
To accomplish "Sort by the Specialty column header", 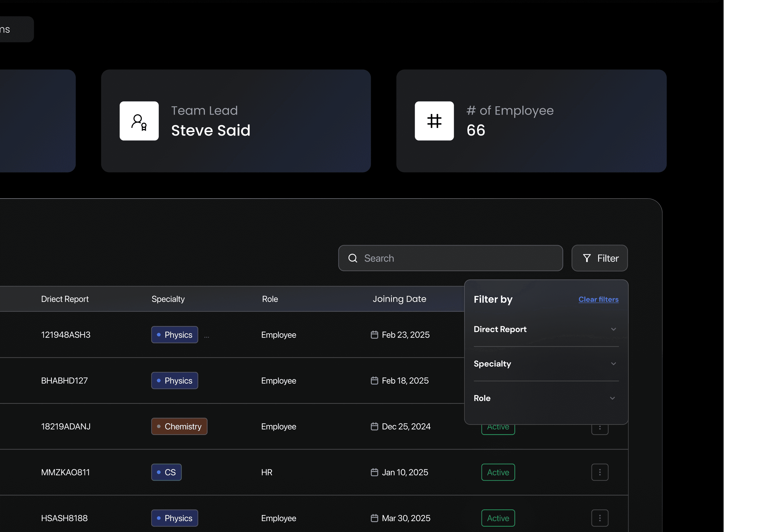I will pyautogui.click(x=168, y=299).
